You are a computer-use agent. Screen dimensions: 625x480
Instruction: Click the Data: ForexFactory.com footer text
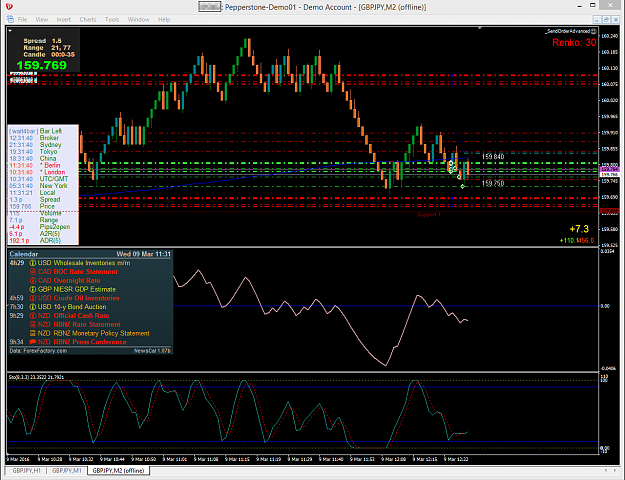pyautogui.click(x=38, y=351)
